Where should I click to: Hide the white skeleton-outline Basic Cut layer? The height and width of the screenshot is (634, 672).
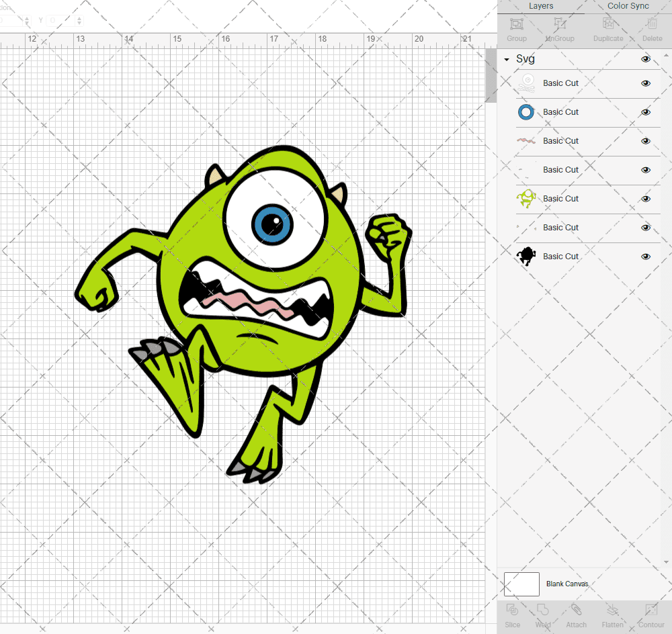(x=645, y=83)
